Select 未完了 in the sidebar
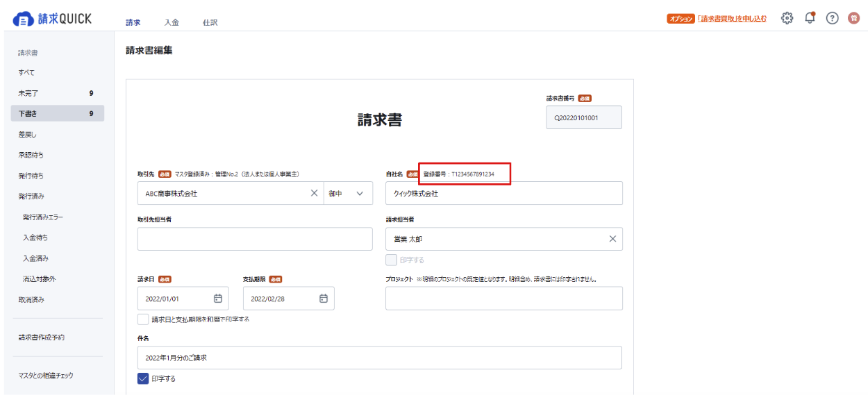 pyautogui.click(x=58, y=93)
